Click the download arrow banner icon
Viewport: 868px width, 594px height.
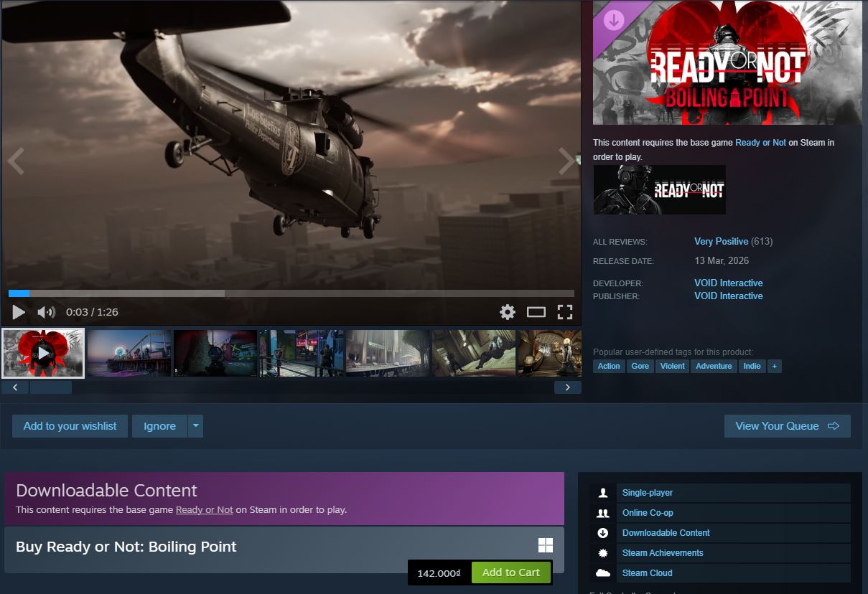point(613,19)
